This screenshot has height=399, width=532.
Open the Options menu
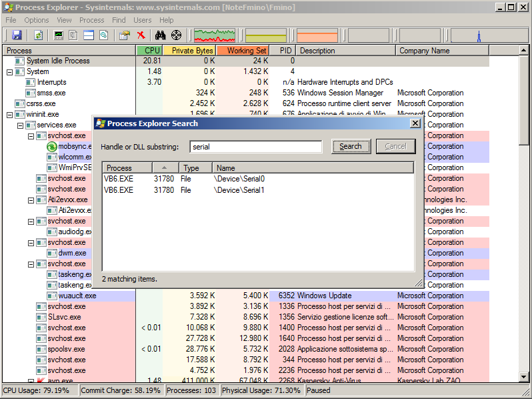(37, 20)
